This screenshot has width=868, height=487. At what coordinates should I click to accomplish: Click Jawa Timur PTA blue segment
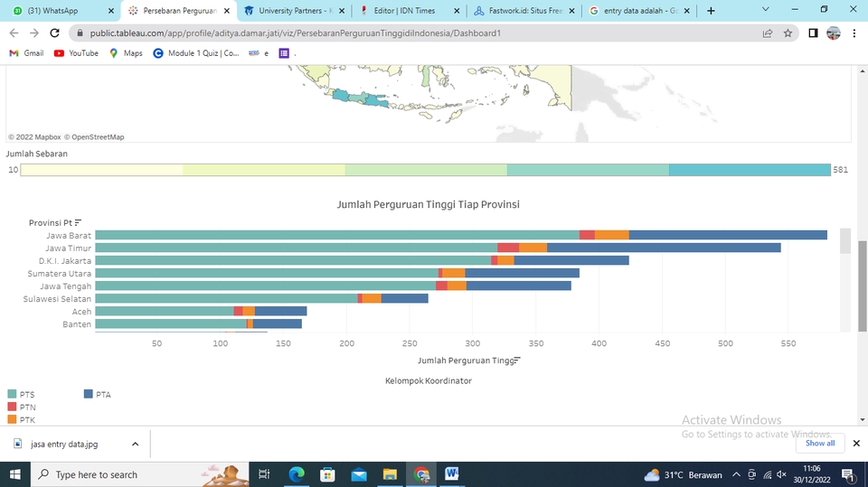pos(664,248)
